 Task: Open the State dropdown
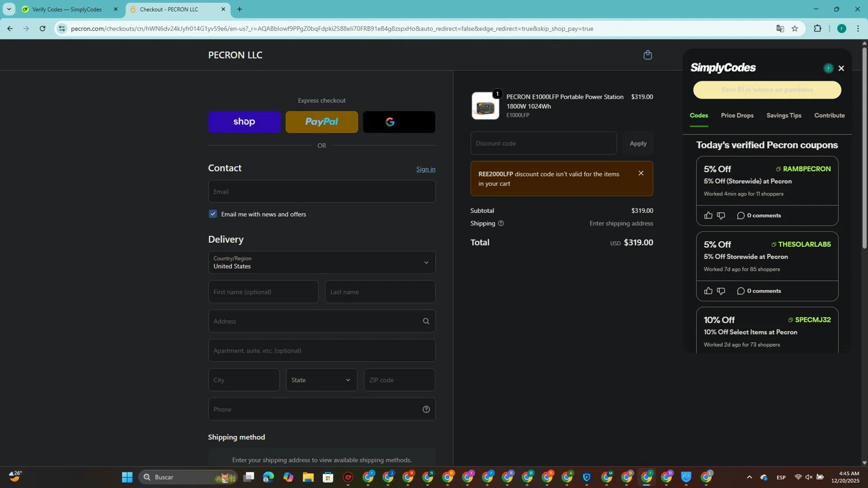point(321,380)
